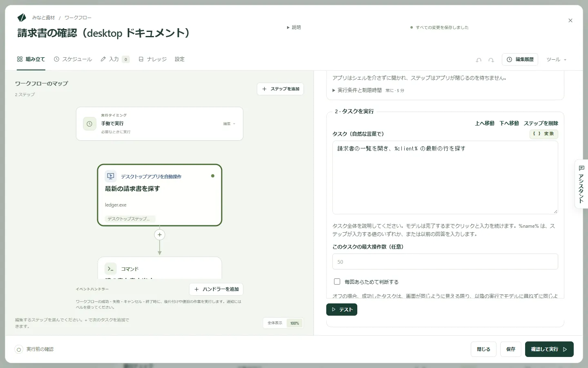This screenshot has height=368, width=588.
Task: Click the みなと資材 breadcrumb
Action: (43, 18)
